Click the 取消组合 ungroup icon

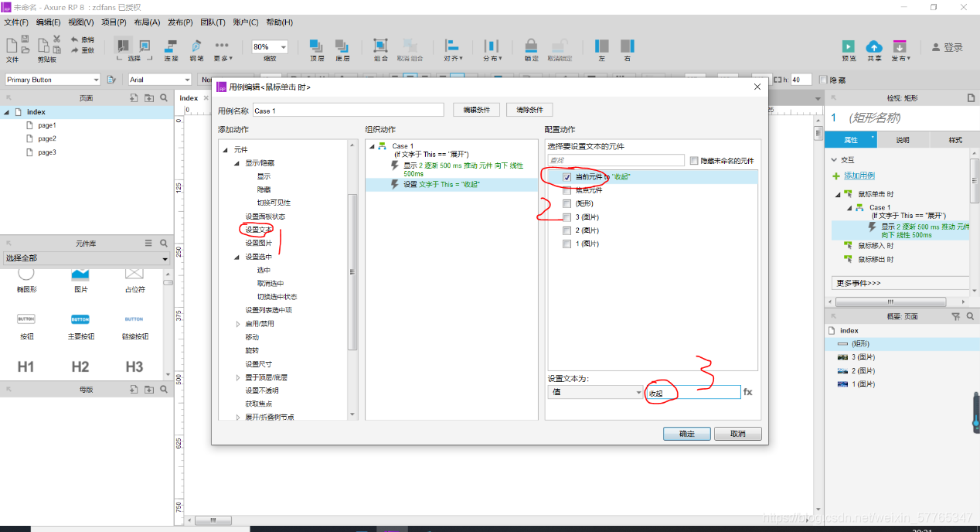coord(410,46)
